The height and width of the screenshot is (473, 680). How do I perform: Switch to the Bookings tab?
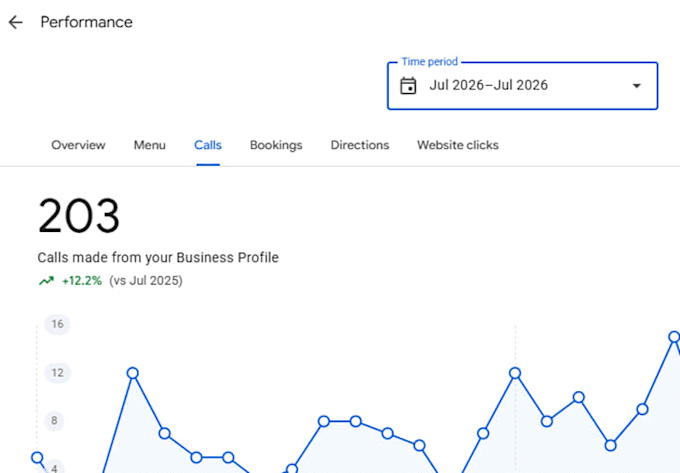click(276, 145)
